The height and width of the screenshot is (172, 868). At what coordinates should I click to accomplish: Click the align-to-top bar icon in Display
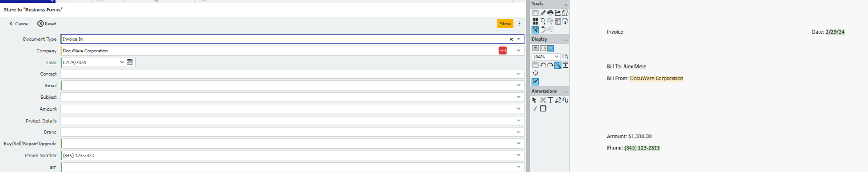tap(565, 65)
